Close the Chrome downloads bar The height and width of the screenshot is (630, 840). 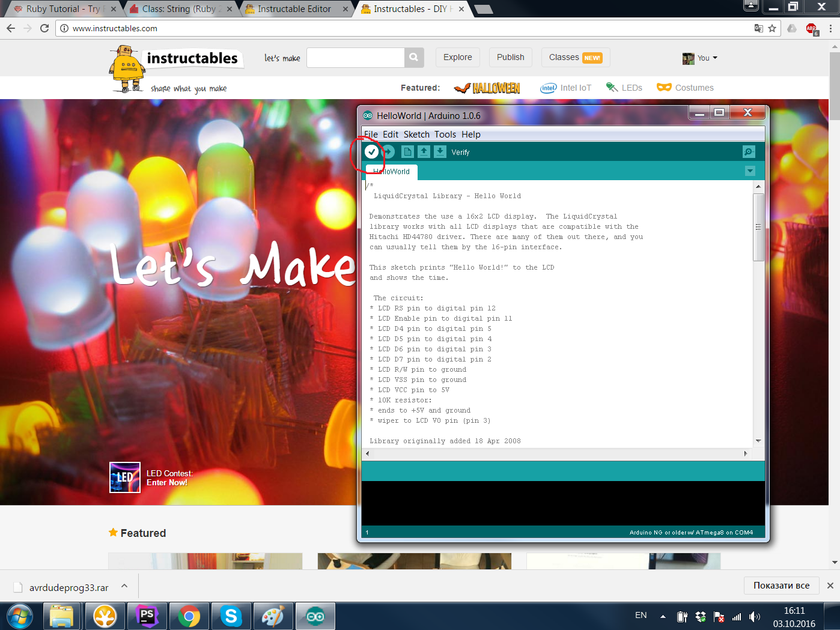tap(830, 586)
